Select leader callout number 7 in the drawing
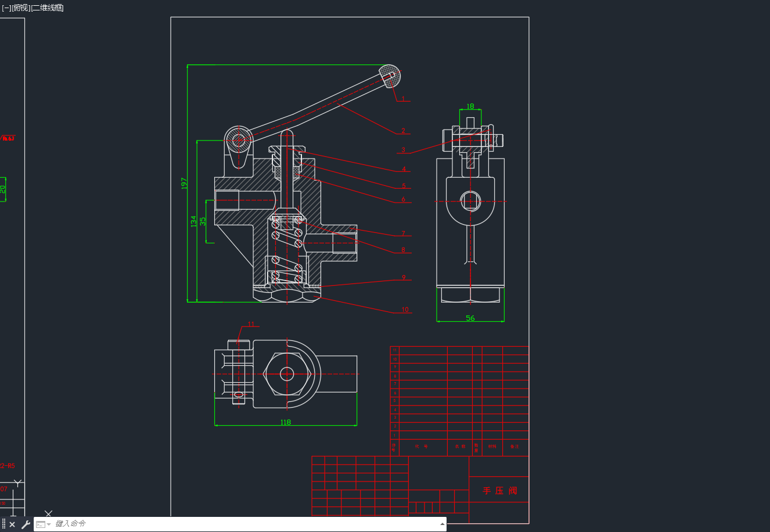This screenshot has width=770, height=532. [403, 233]
